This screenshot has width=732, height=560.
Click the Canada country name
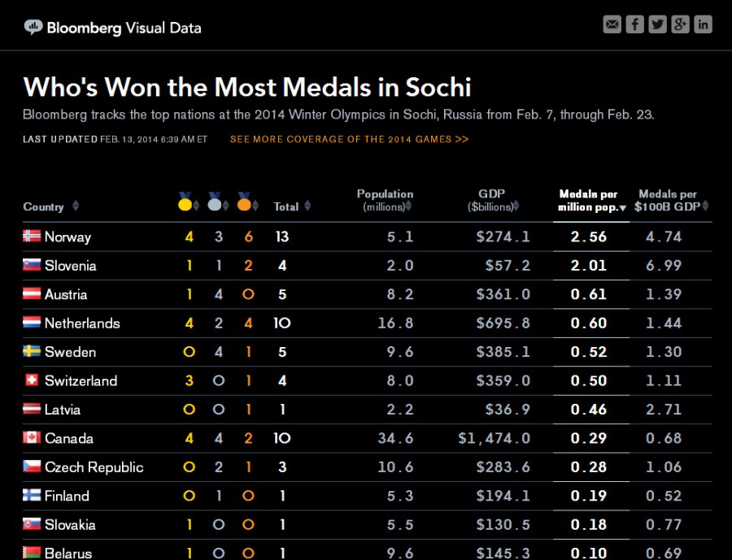click(68, 439)
